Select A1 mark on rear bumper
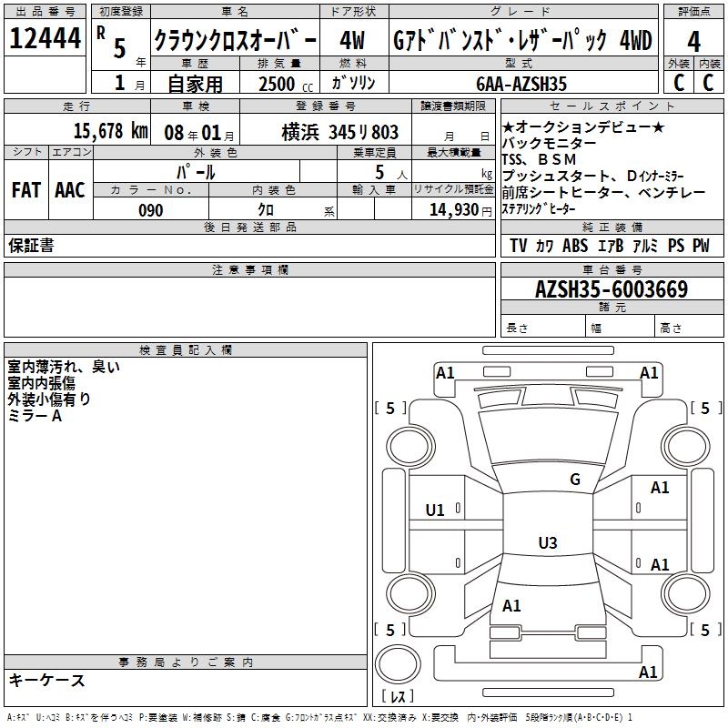 [x=648, y=672]
